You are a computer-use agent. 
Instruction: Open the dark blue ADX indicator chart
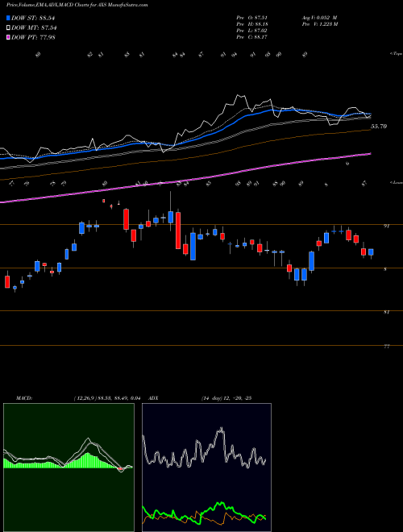tap(206, 468)
